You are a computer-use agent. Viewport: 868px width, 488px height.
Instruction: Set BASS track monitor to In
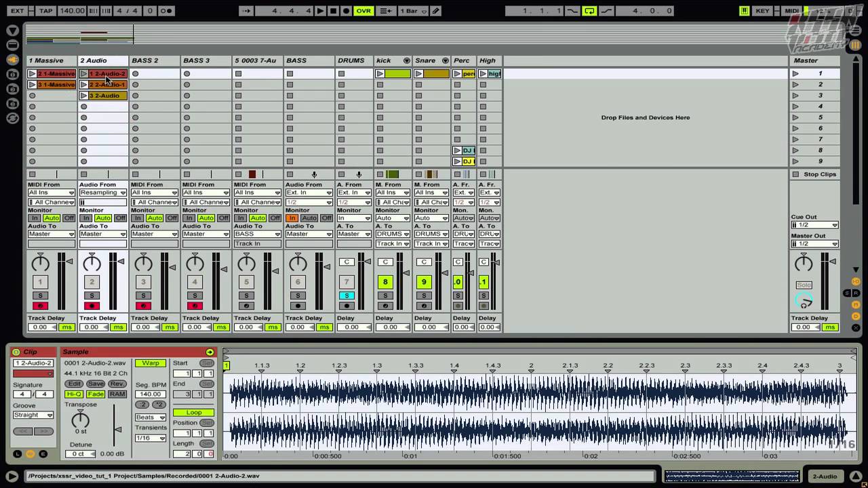[292, 218]
